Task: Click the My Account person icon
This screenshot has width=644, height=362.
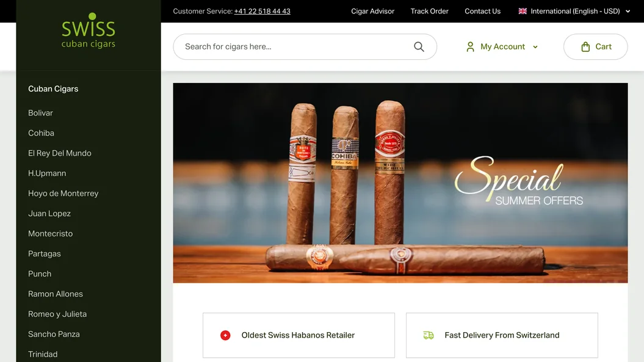Action: pyautogui.click(x=470, y=47)
